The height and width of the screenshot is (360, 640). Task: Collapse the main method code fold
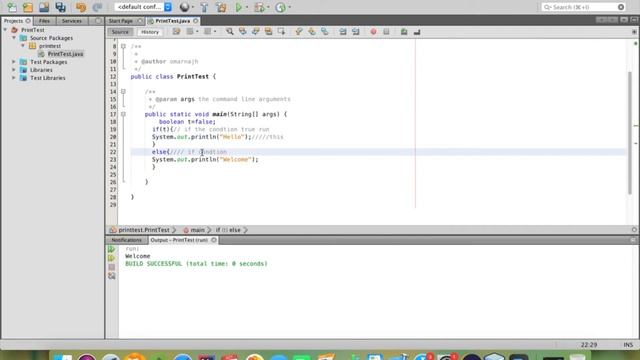(123, 114)
